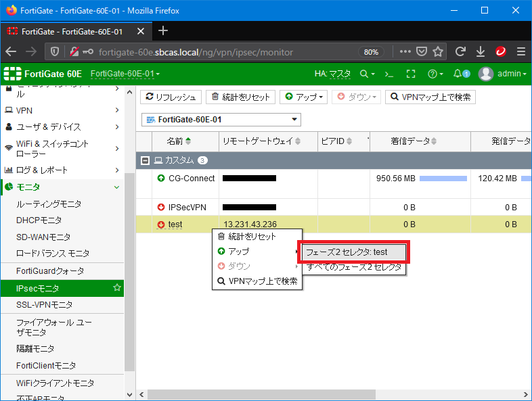Image resolution: width=532 pixels, height=401 pixels.
Task: Click the FortiGate CLI console icon
Action: (x=389, y=74)
